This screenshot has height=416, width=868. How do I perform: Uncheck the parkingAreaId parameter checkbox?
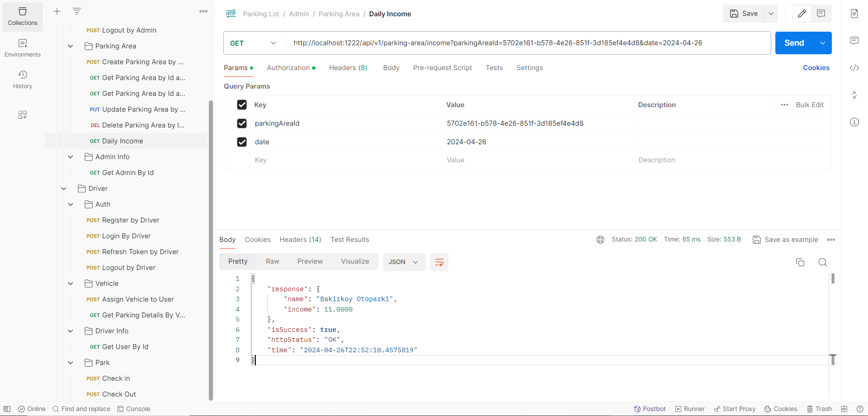pyautogui.click(x=242, y=123)
